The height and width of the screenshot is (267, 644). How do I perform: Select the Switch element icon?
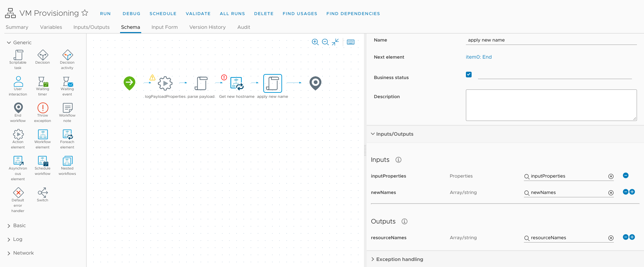click(x=43, y=193)
